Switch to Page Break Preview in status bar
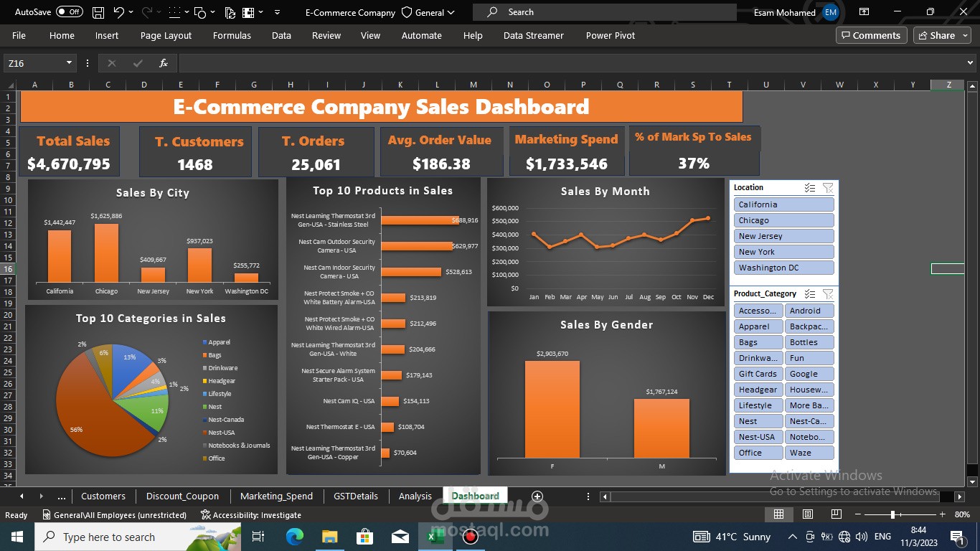 pos(837,514)
